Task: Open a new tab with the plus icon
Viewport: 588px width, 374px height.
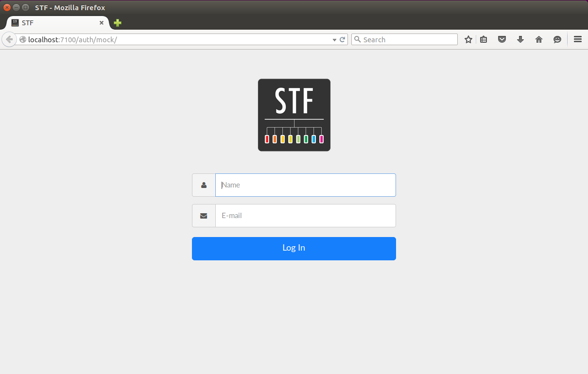Action: (x=118, y=23)
